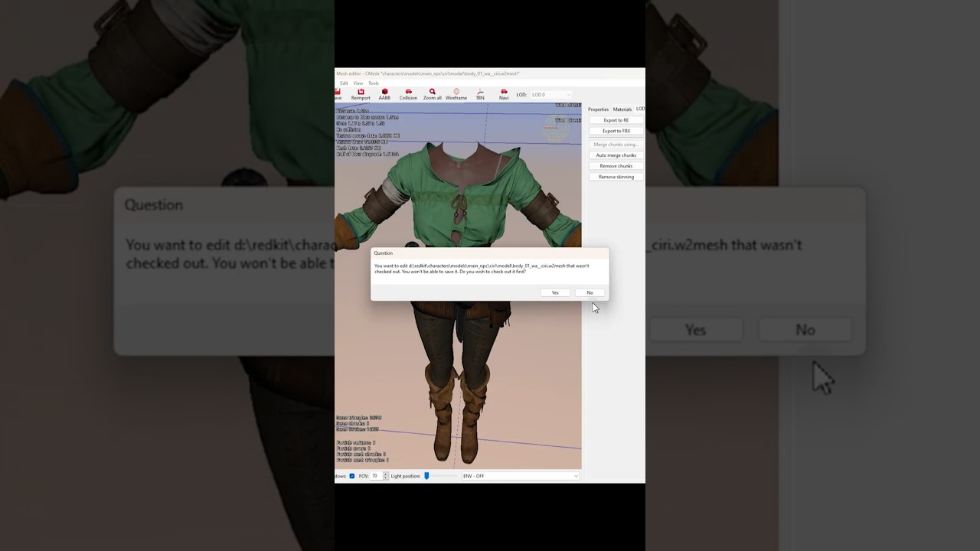This screenshot has height=551, width=980.
Task: Switch to the Materials tab
Action: (622, 109)
